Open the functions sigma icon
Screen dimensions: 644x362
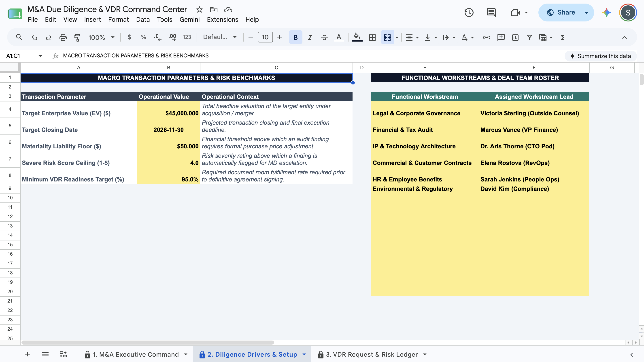tap(563, 38)
